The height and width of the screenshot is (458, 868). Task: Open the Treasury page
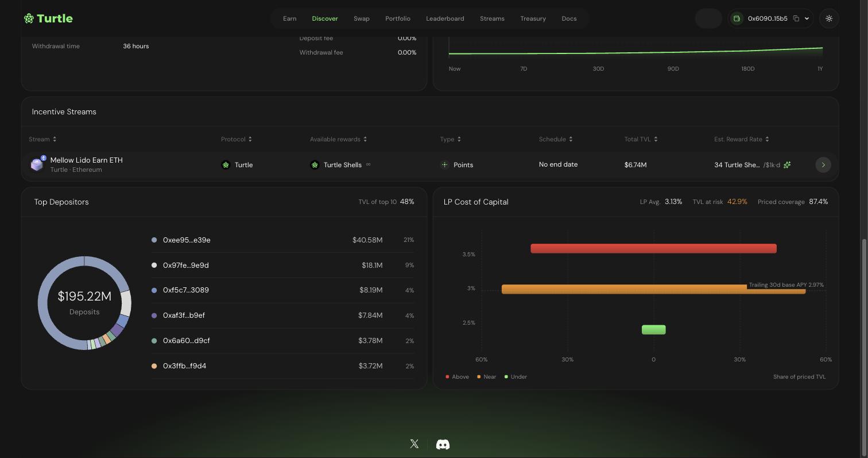(x=533, y=18)
